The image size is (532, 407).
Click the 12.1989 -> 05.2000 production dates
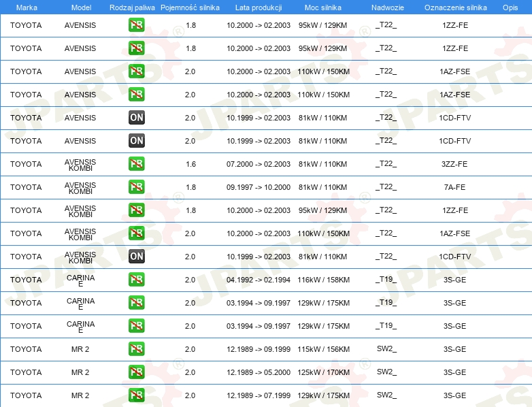click(259, 372)
